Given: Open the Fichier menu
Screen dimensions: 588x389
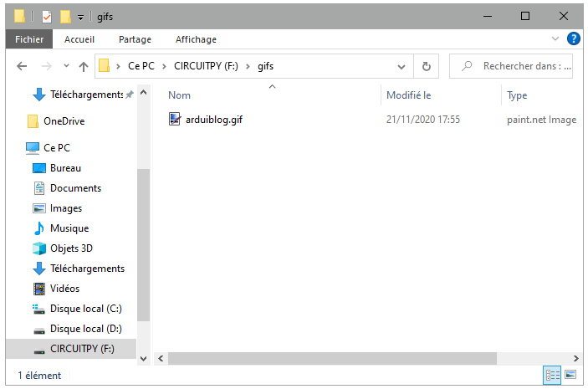Looking at the screenshot, I should click(x=29, y=39).
